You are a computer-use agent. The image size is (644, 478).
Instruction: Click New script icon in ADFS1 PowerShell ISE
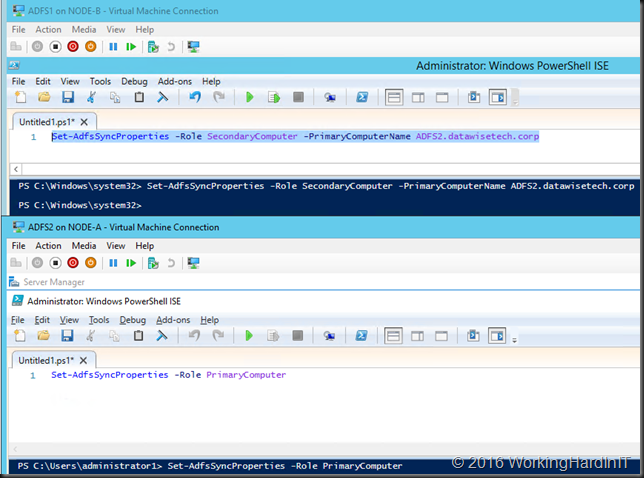coord(21,97)
